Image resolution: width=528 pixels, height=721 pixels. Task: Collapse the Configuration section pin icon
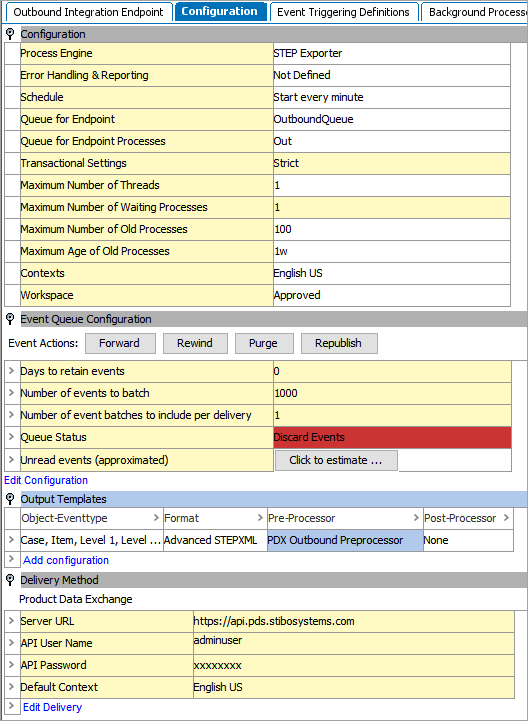click(10, 34)
